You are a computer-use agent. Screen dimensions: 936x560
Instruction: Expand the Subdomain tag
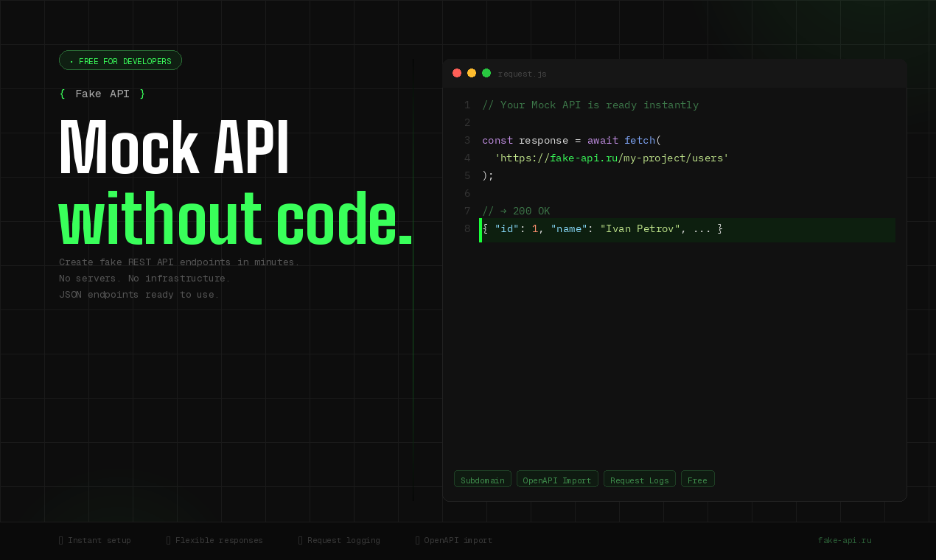pos(482,479)
